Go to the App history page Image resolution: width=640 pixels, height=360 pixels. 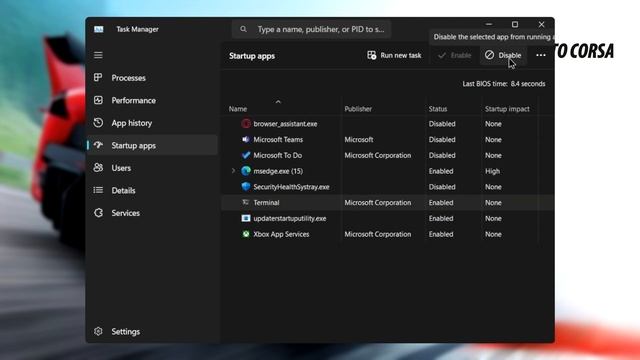point(153,123)
